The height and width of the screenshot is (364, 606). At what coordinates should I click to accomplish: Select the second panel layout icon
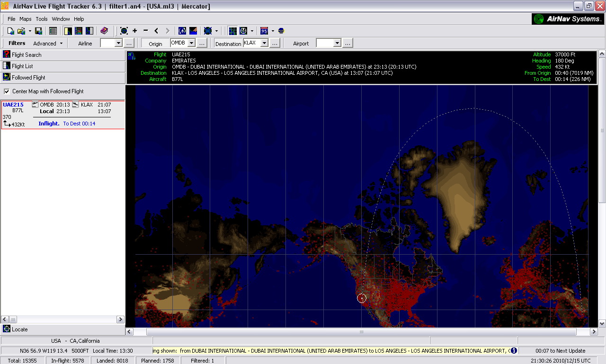tap(79, 31)
